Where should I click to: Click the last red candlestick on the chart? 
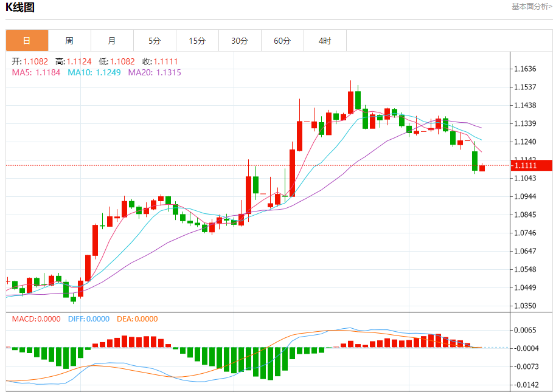coord(482,168)
